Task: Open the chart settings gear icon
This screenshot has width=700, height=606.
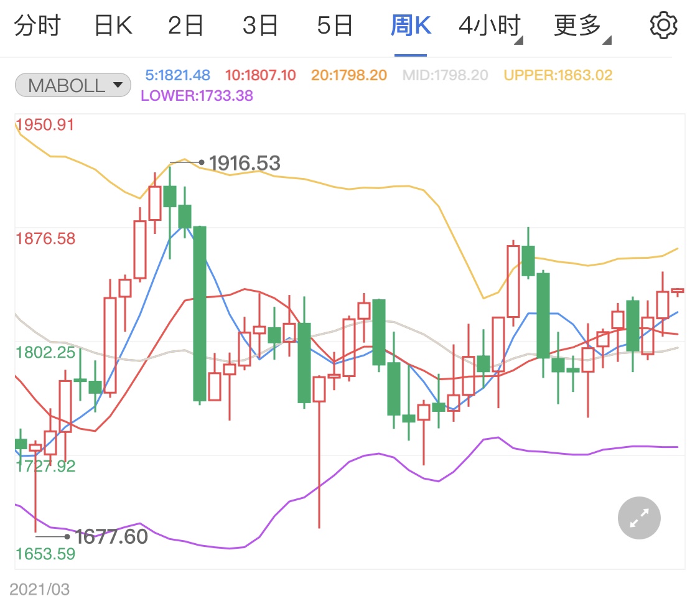Action: [663, 25]
